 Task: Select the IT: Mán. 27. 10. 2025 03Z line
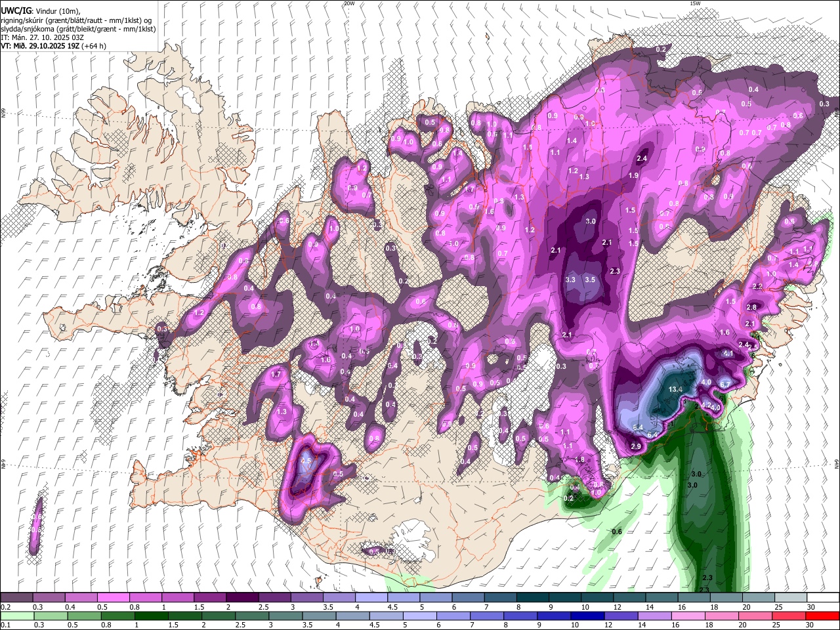tap(43, 37)
